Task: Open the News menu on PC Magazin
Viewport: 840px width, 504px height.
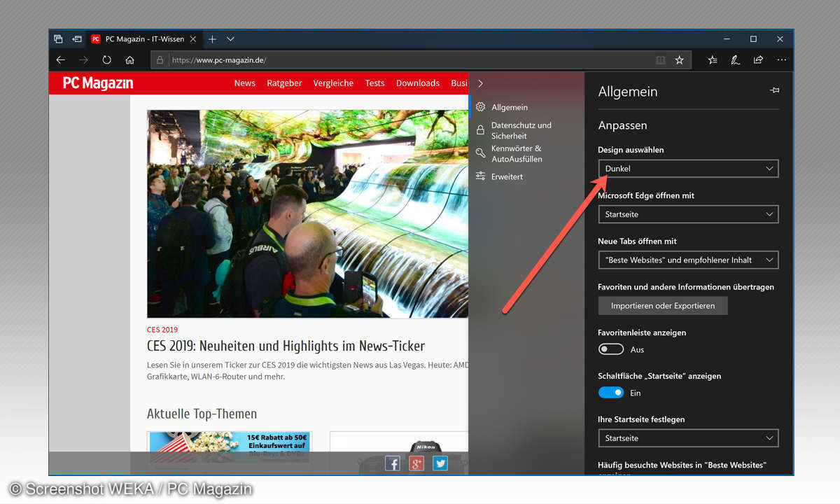Action: point(244,83)
